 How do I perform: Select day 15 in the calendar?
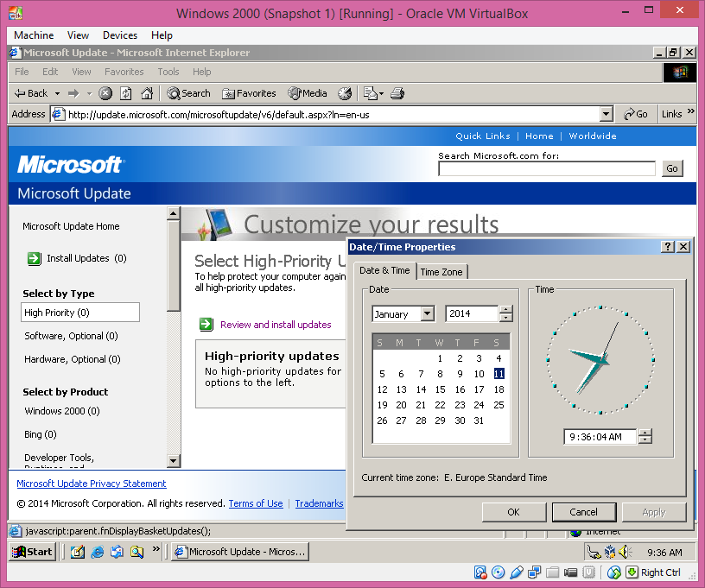pyautogui.click(x=440, y=389)
